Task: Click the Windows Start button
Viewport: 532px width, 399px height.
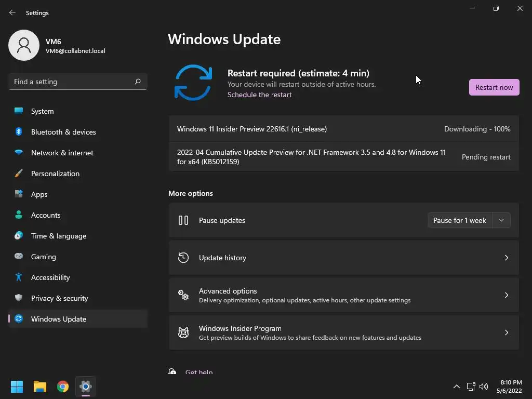Action: coord(17,387)
